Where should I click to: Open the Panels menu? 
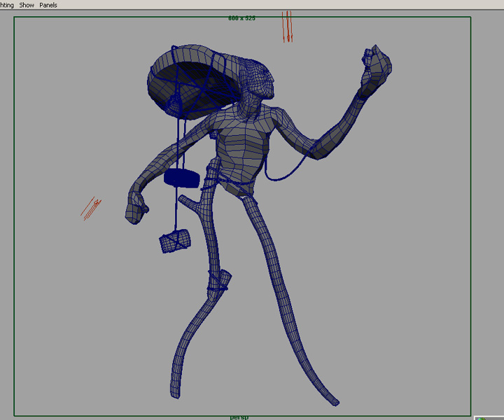tap(48, 5)
